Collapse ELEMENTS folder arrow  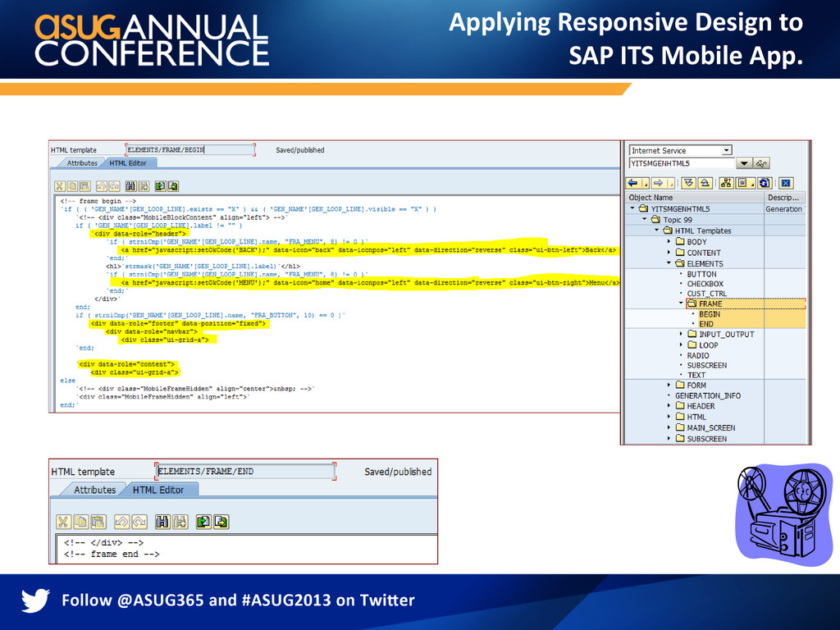669,263
